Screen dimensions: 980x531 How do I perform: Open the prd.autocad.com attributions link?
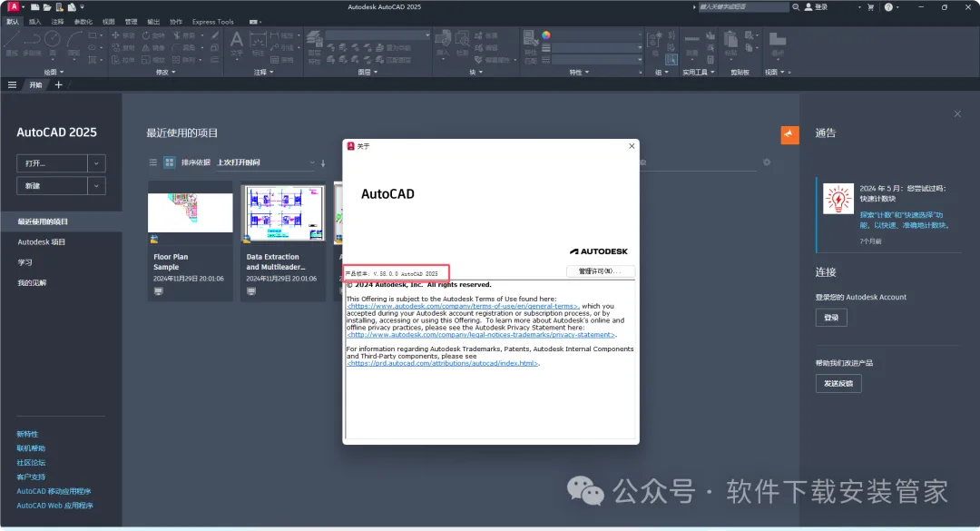442,363
